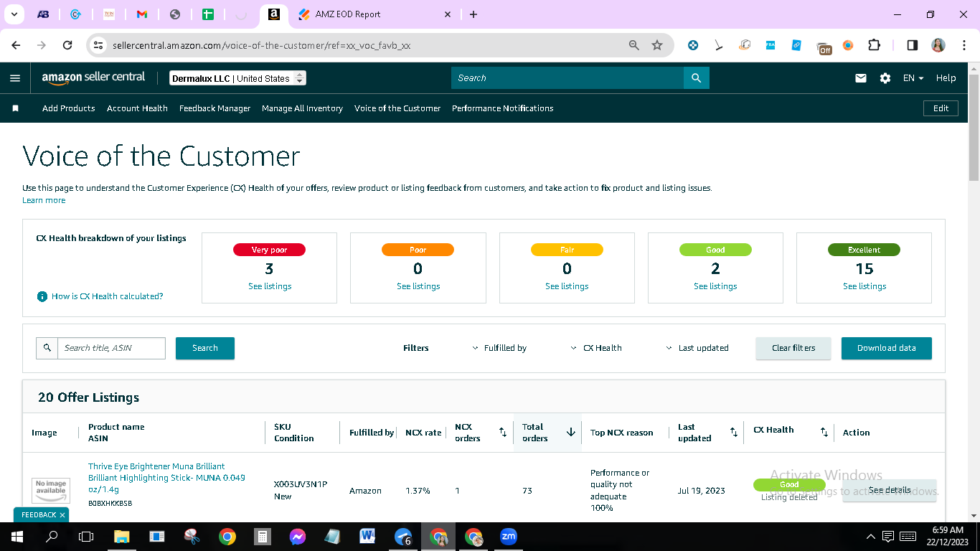The image size is (980, 551).
Task: Click How is CX Health calculated?
Action: click(108, 296)
